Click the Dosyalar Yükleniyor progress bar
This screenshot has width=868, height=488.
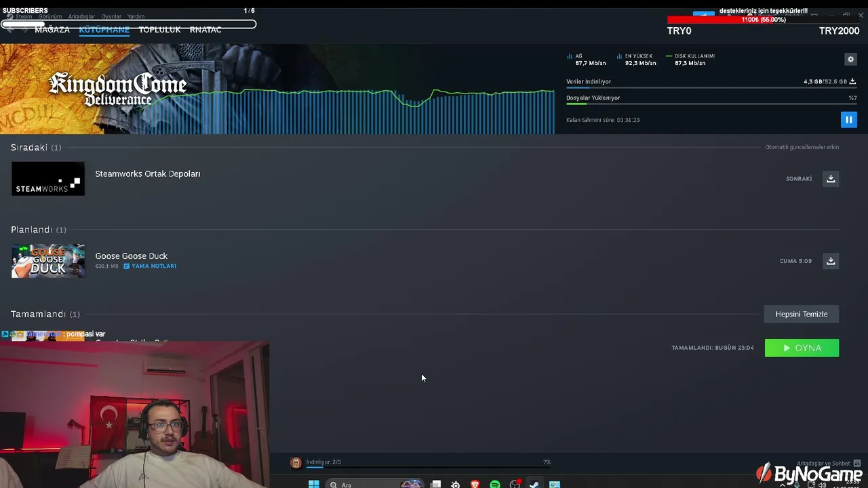[x=711, y=104]
